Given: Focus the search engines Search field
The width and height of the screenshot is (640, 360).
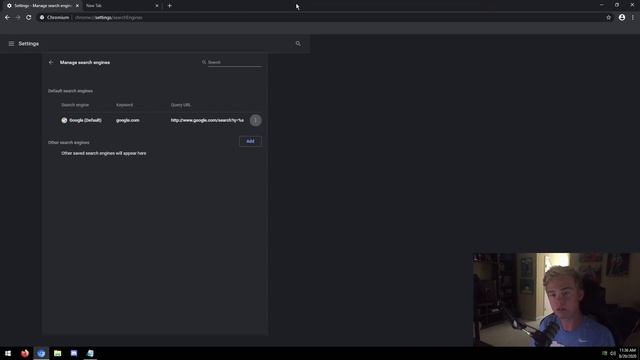Looking at the screenshot, I should tap(235, 62).
